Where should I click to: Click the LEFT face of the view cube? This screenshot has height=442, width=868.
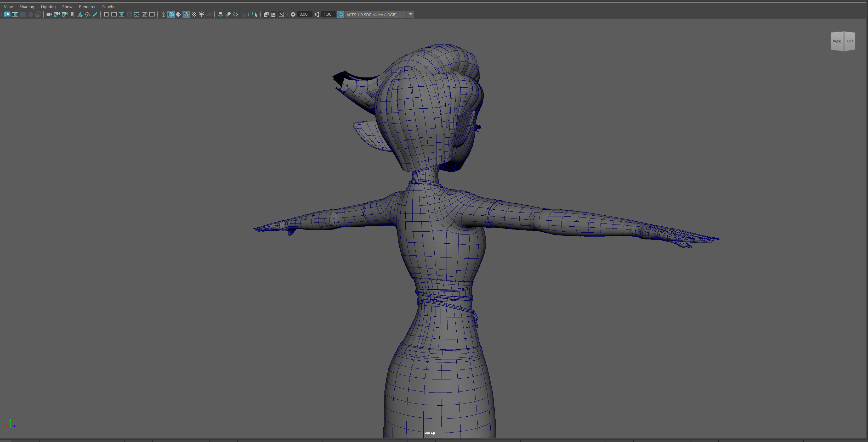(x=850, y=41)
